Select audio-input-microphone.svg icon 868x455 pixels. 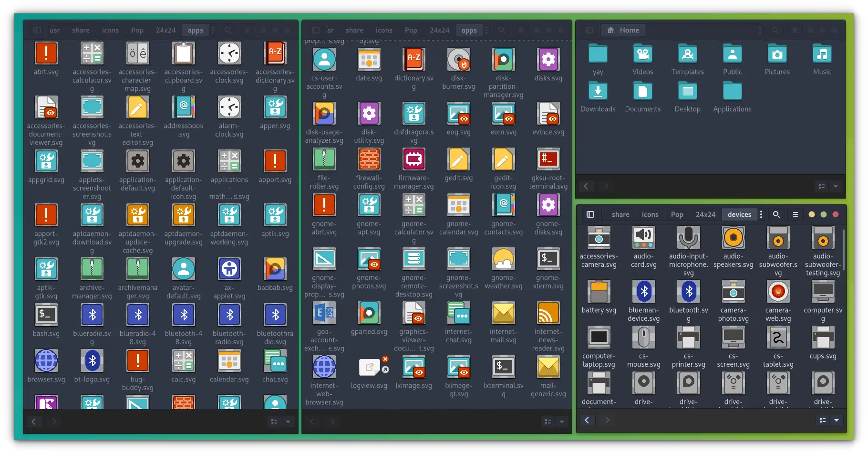pos(689,237)
